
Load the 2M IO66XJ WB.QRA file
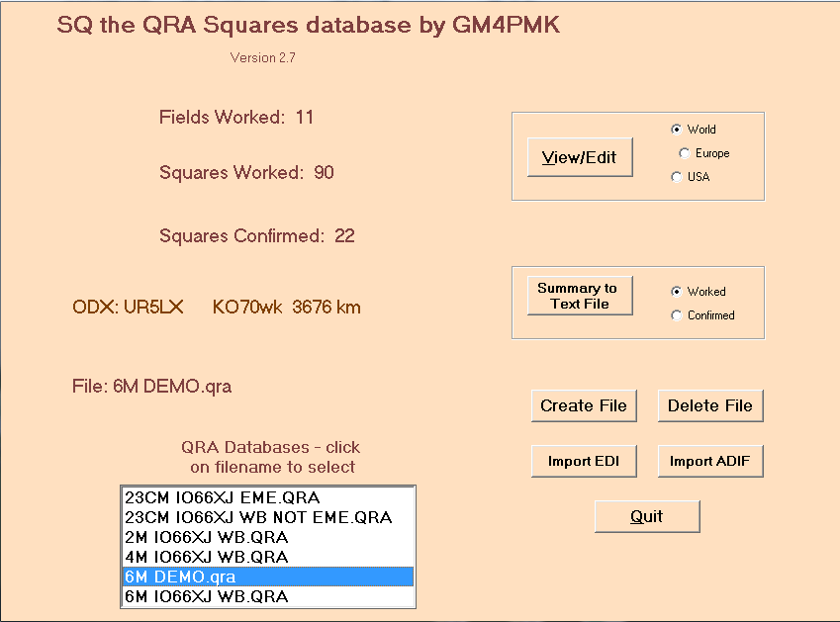[x=207, y=537]
